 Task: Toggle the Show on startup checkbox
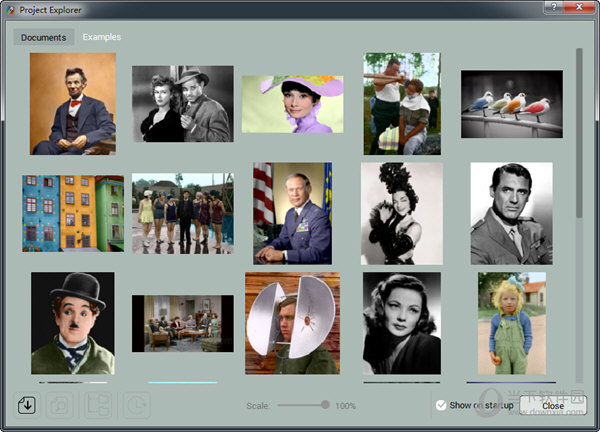441,405
